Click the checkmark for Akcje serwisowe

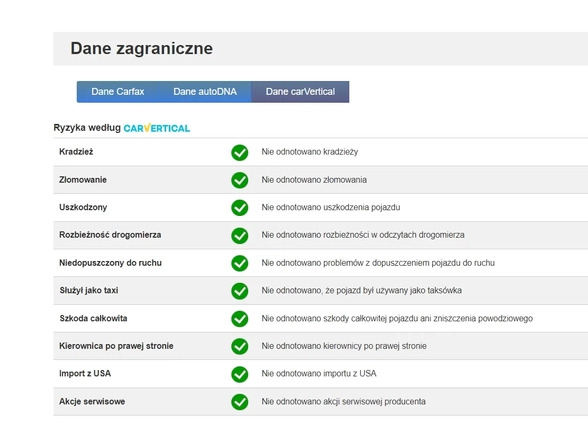[240, 402]
